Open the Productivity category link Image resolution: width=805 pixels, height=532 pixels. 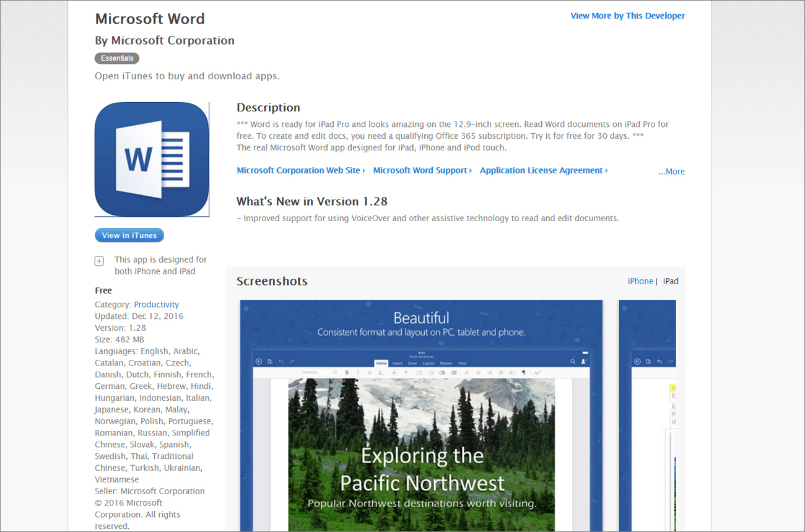157,305
